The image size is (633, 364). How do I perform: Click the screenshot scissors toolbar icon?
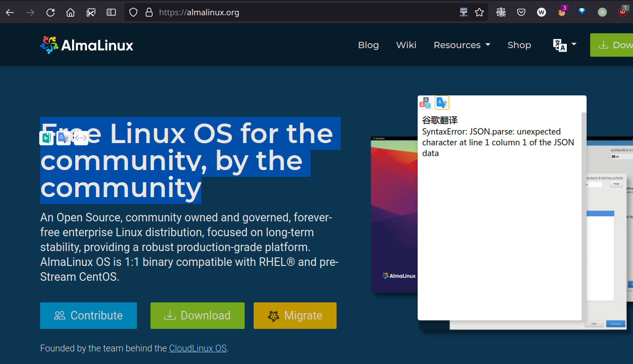point(91,13)
